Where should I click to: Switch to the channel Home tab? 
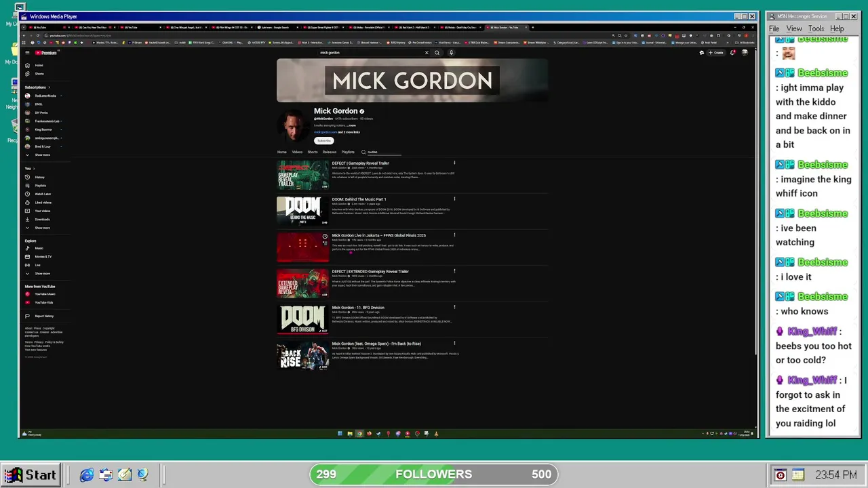282,152
